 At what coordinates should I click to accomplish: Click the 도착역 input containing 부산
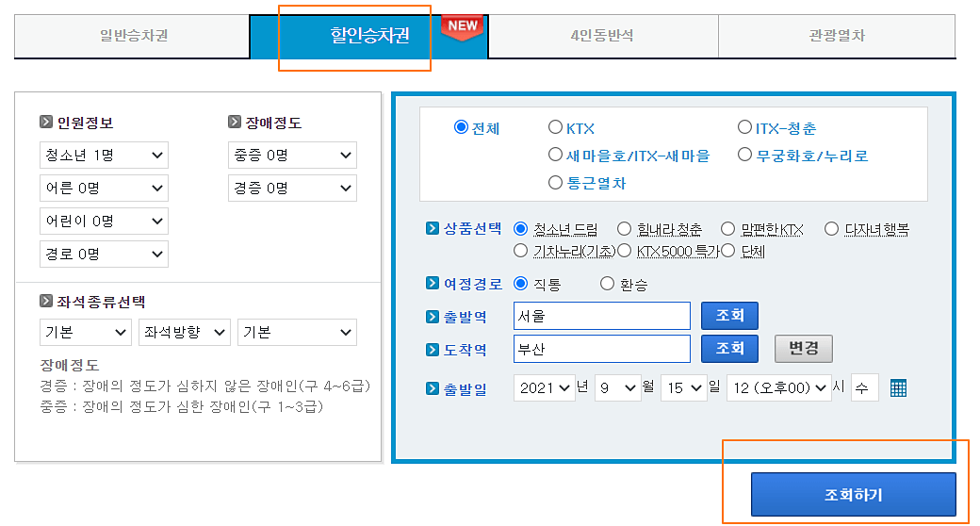pyautogui.click(x=602, y=349)
